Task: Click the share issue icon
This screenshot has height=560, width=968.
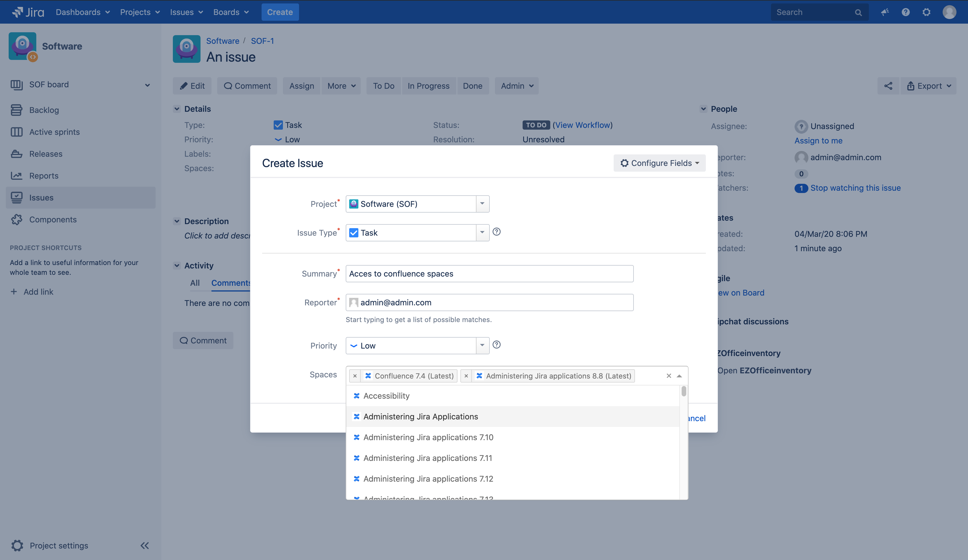Action: click(888, 86)
